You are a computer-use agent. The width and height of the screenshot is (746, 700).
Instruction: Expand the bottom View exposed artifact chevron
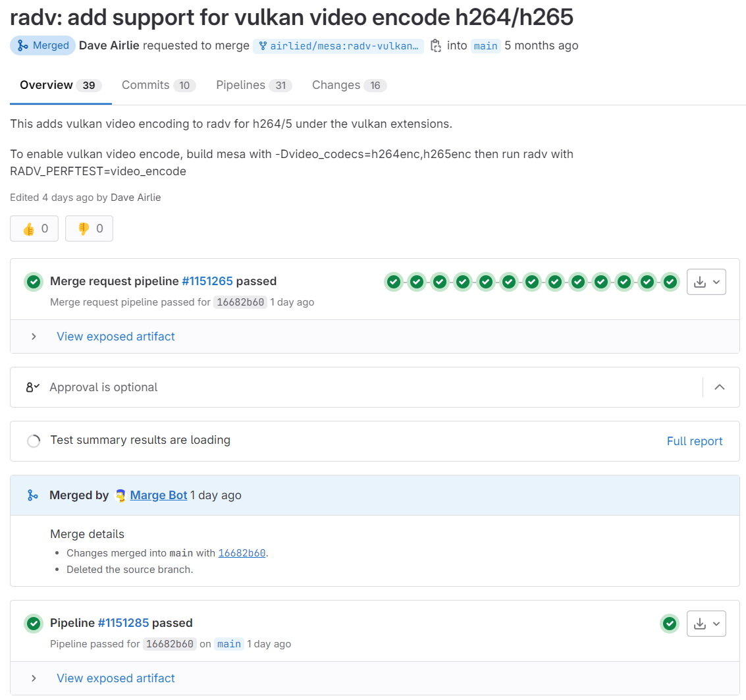(x=34, y=678)
